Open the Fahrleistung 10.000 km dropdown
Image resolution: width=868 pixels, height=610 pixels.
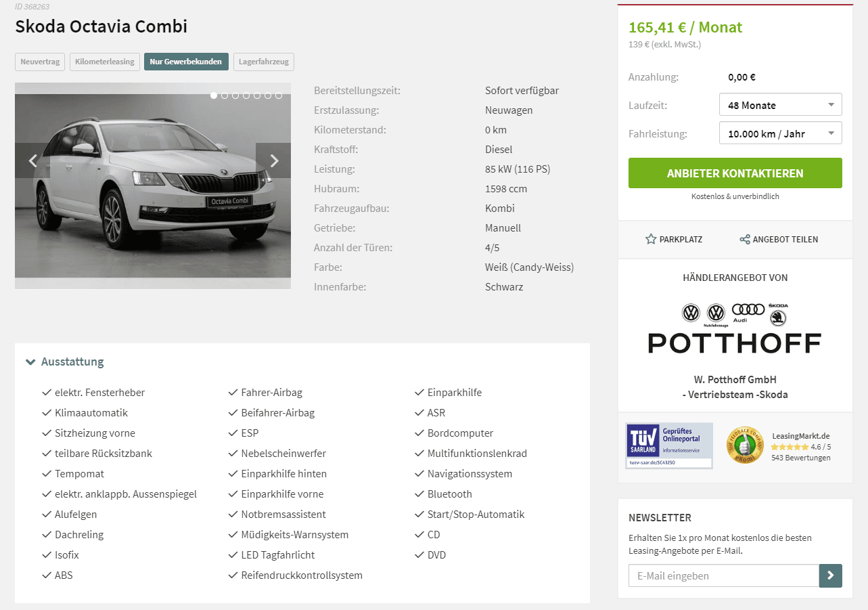coord(781,133)
